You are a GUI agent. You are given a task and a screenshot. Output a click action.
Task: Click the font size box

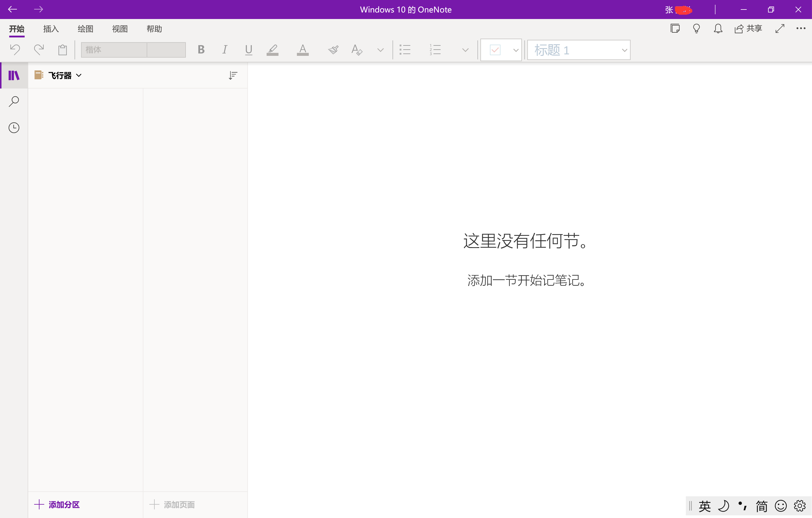pos(166,50)
